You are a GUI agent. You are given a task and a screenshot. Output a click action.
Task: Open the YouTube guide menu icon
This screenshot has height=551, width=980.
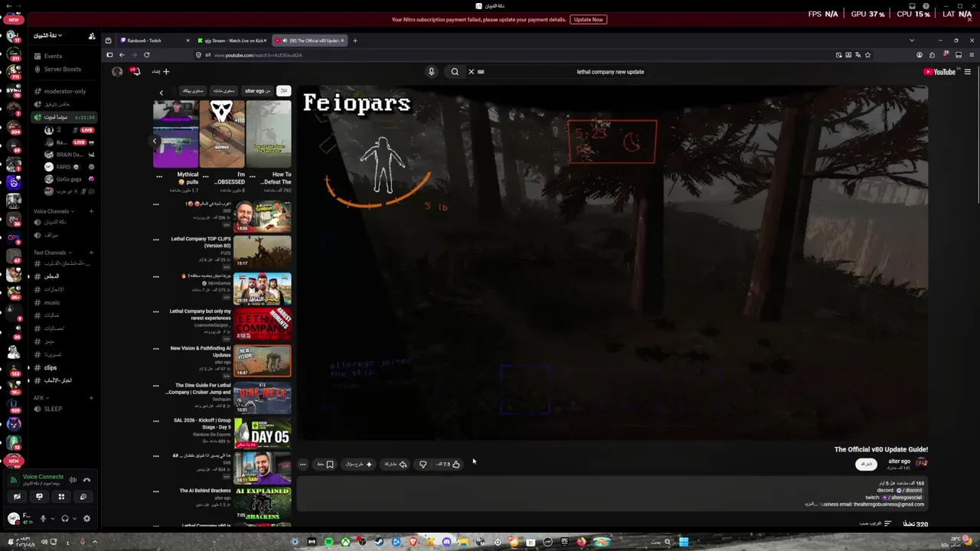[x=968, y=72]
